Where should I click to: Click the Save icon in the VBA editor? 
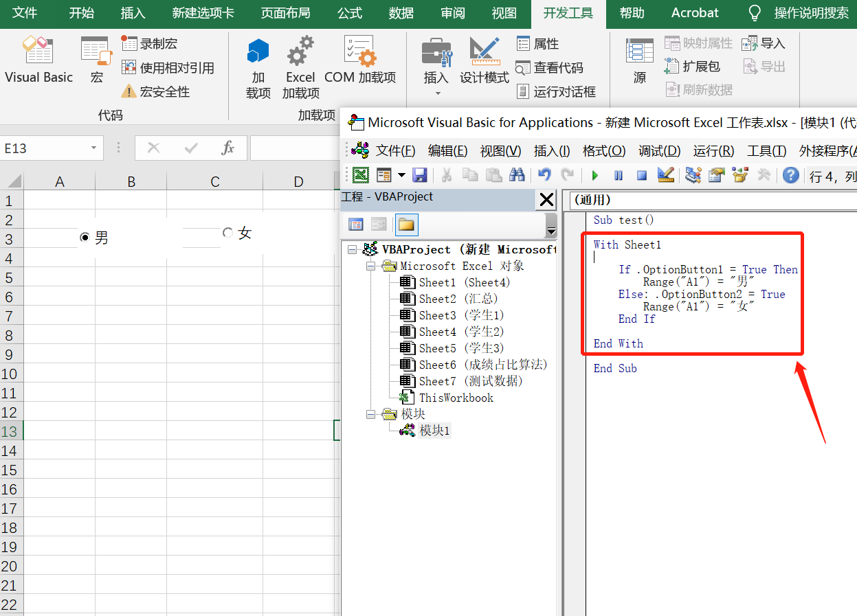click(x=420, y=176)
